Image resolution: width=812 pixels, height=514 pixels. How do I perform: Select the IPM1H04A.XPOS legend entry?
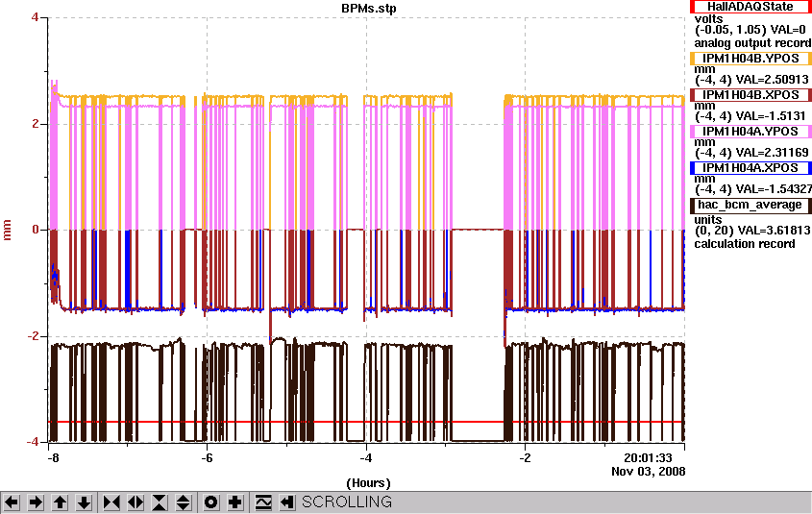(750, 168)
